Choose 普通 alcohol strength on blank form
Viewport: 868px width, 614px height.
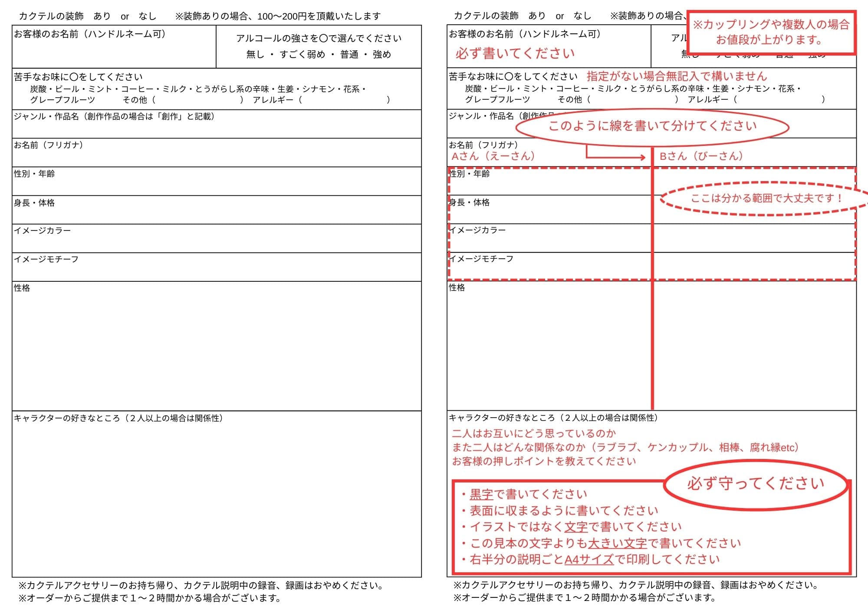tap(349, 54)
